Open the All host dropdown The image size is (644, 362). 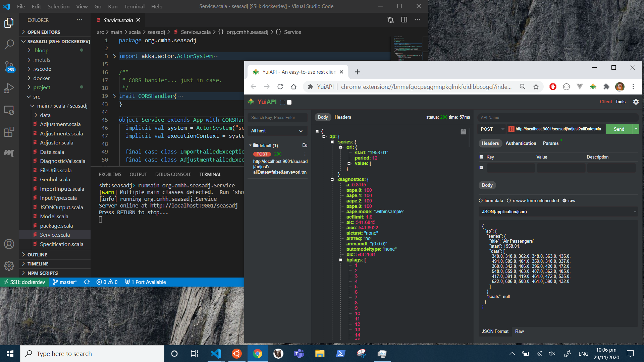[277, 131]
